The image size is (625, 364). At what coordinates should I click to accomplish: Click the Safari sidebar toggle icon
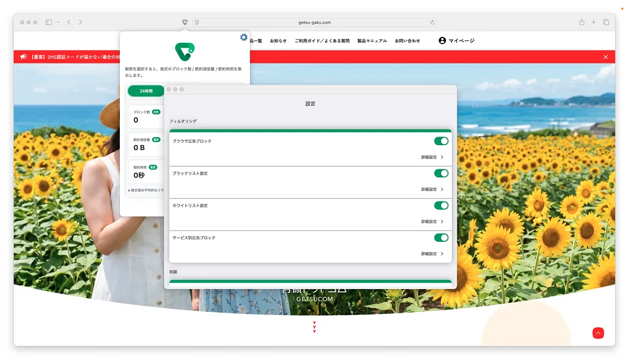point(48,22)
